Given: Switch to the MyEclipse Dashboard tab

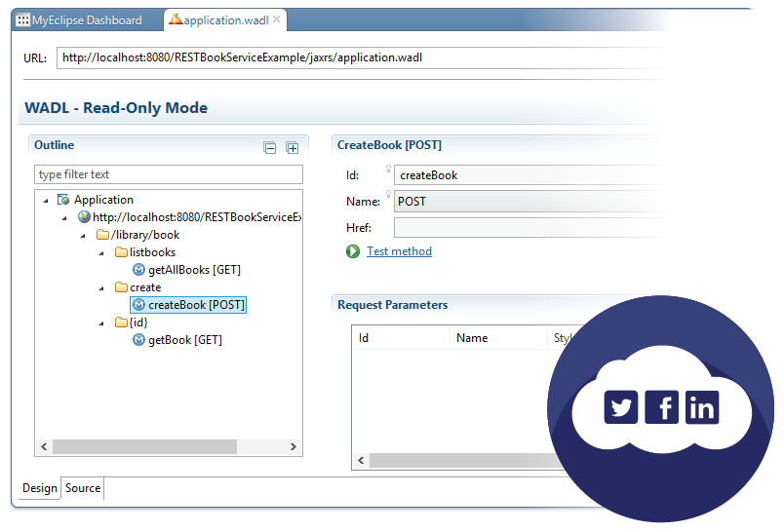Looking at the screenshot, I should pos(79,19).
